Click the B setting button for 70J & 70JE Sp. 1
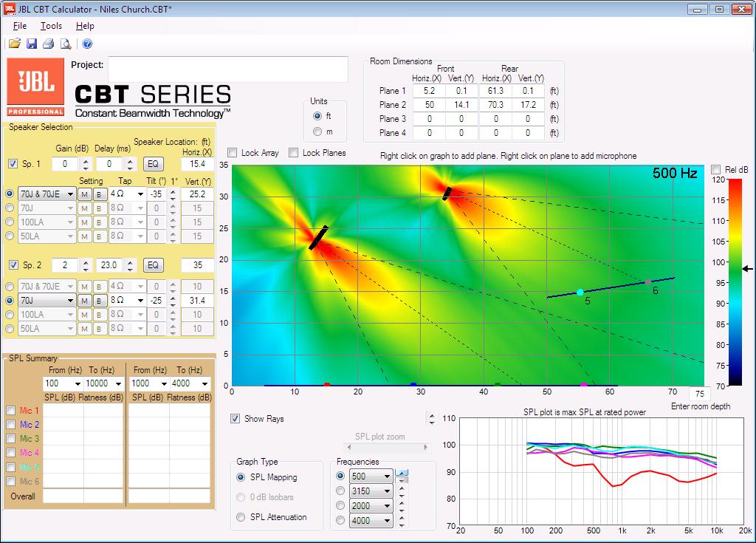Screen dimensions: 756x543 coord(99,194)
